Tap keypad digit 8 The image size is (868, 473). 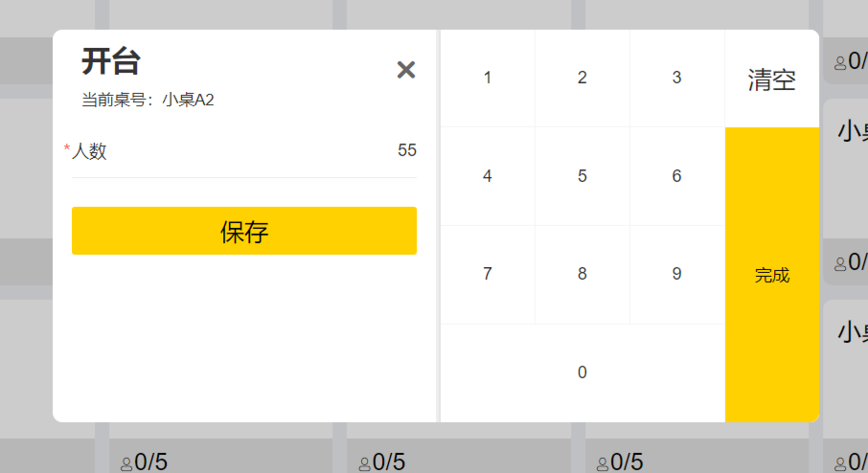tap(582, 275)
